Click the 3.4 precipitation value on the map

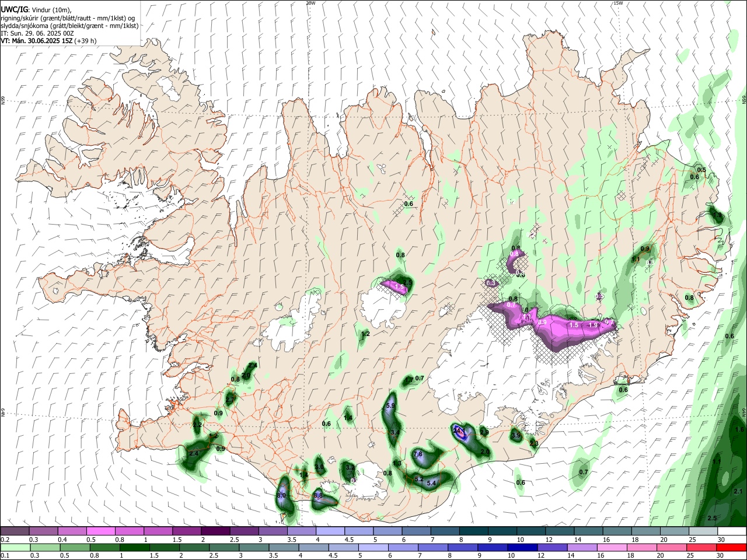[x=395, y=432]
